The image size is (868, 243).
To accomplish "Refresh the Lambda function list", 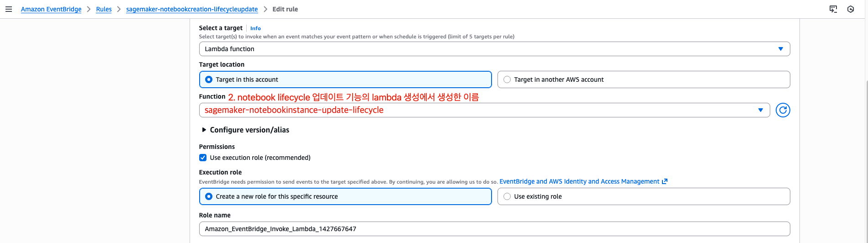I will click(x=783, y=110).
